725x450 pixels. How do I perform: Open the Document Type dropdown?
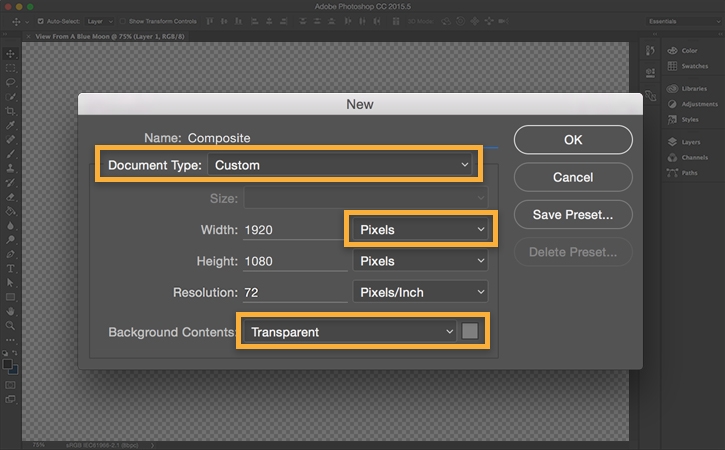(340, 165)
